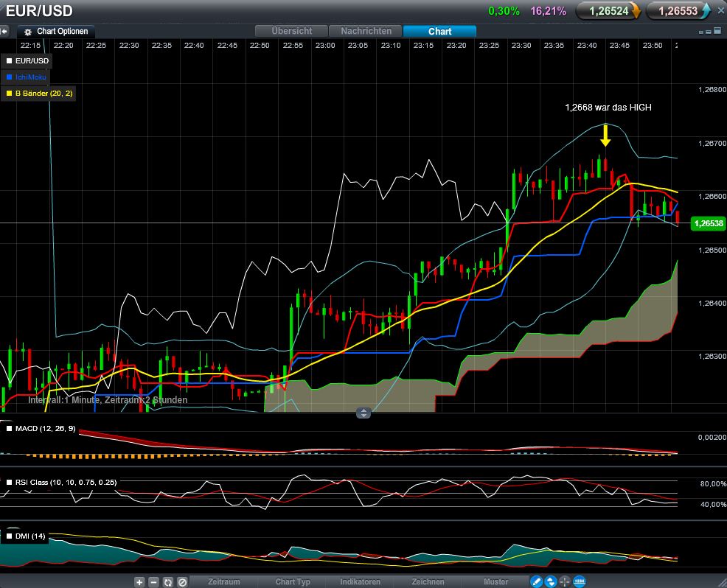The height and width of the screenshot is (588, 727).
Task: Click the blue 1234 values icon
Action: click(x=580, y=581)
